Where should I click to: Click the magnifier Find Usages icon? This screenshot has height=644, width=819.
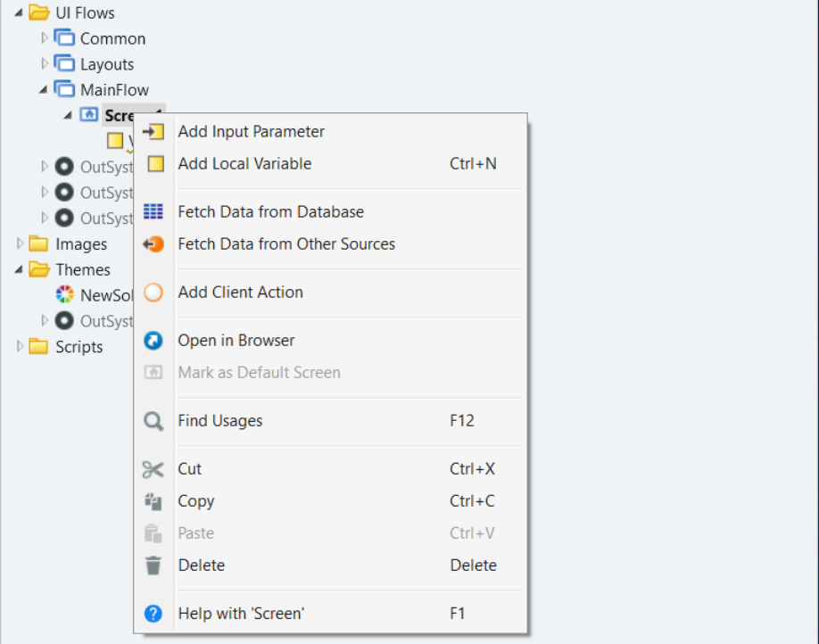(153, 421)
